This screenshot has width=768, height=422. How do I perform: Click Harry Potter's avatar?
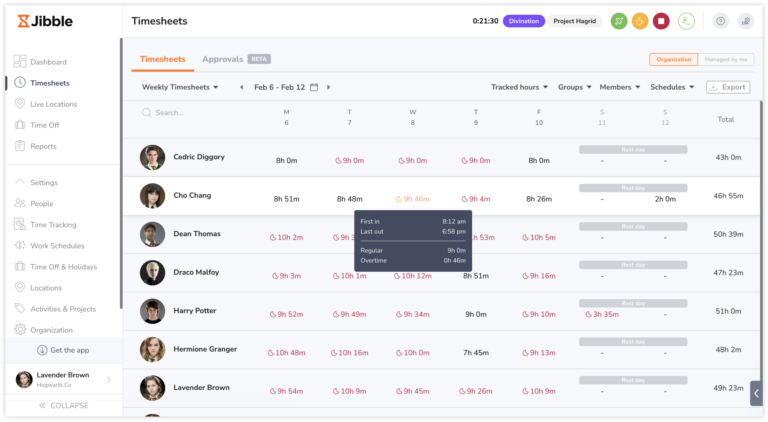(152, 311)
